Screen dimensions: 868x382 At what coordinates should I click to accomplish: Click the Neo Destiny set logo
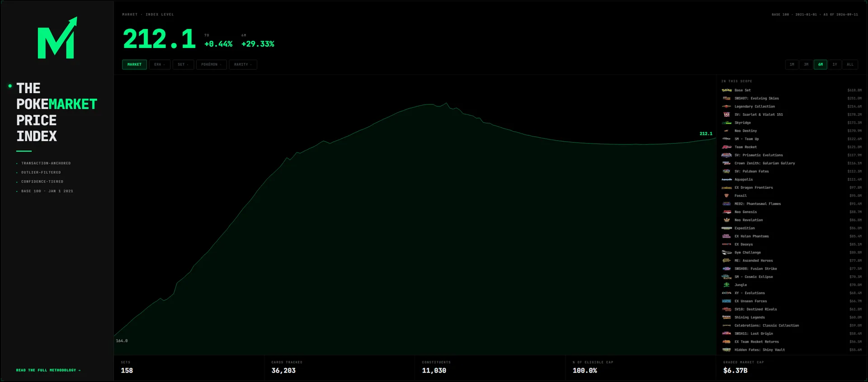click(x=726, y=131)
